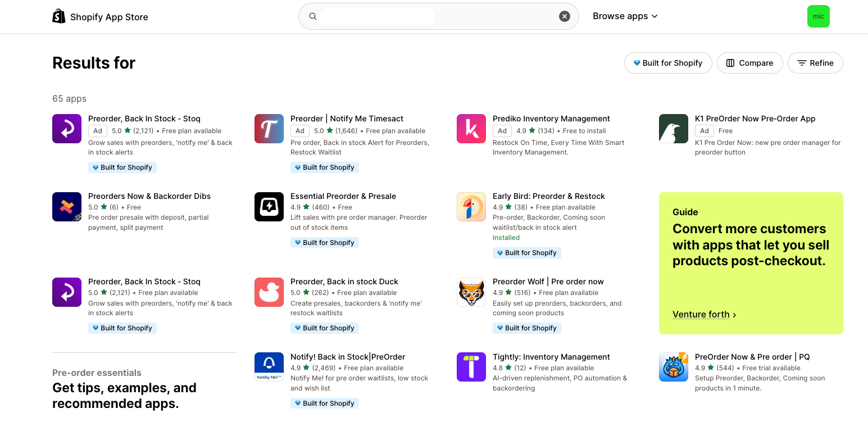Open the Refine filters button
This screenshot has width=868, height=422.
pos(815,63)
